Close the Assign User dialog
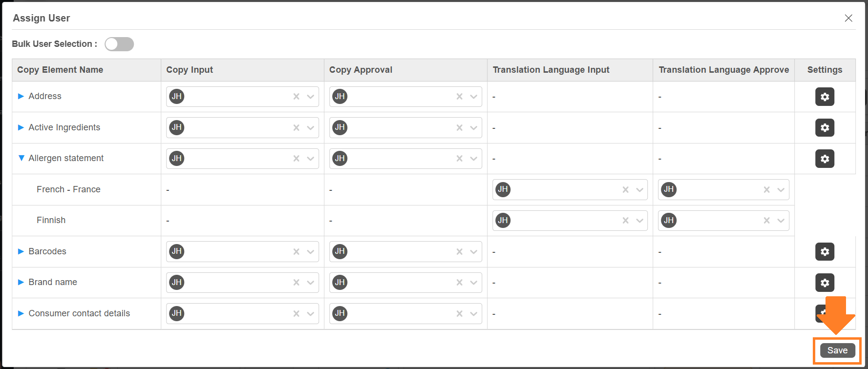 click(x=848, y=18)
